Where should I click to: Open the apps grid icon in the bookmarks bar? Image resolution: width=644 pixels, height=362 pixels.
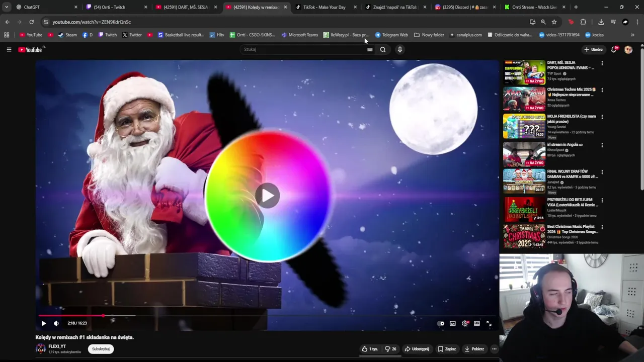pyautogui.click(x=7, y=35)
